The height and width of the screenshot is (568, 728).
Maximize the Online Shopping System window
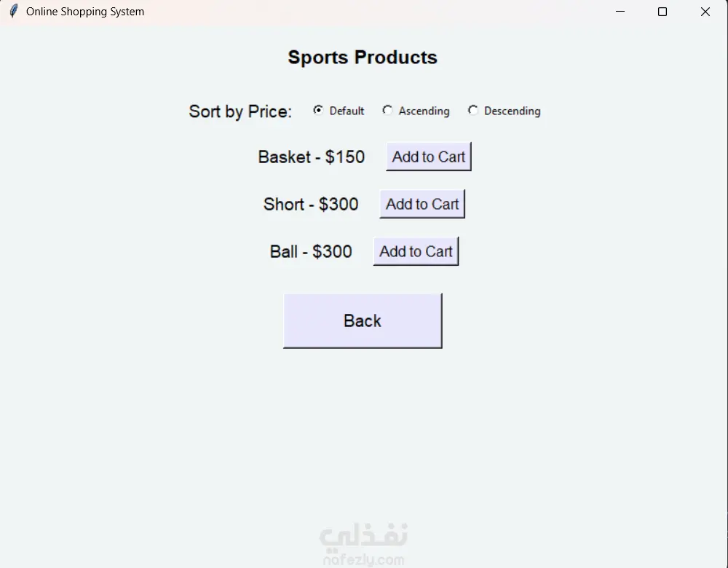pos(662,12)
